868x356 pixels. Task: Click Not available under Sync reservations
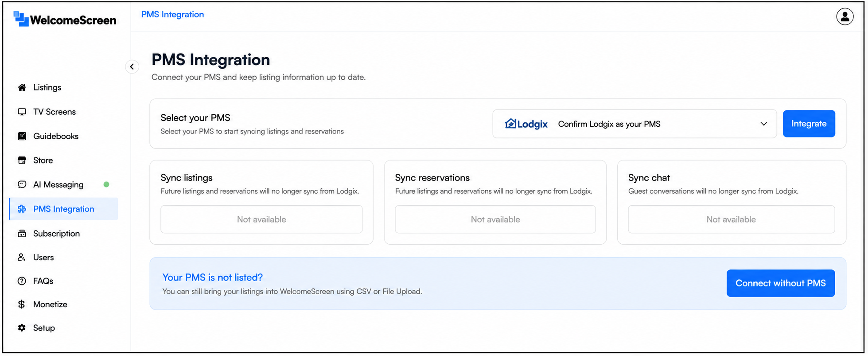click(x=495, y=219)
